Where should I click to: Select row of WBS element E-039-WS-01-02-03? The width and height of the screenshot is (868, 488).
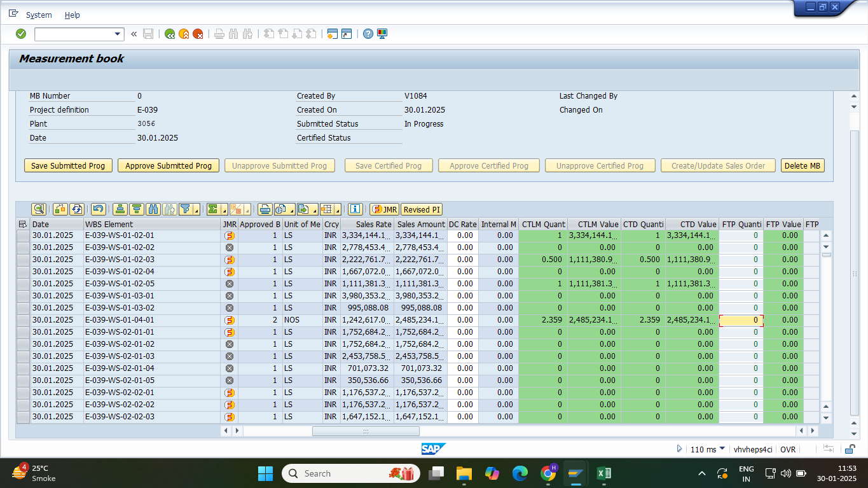(23, 260)
